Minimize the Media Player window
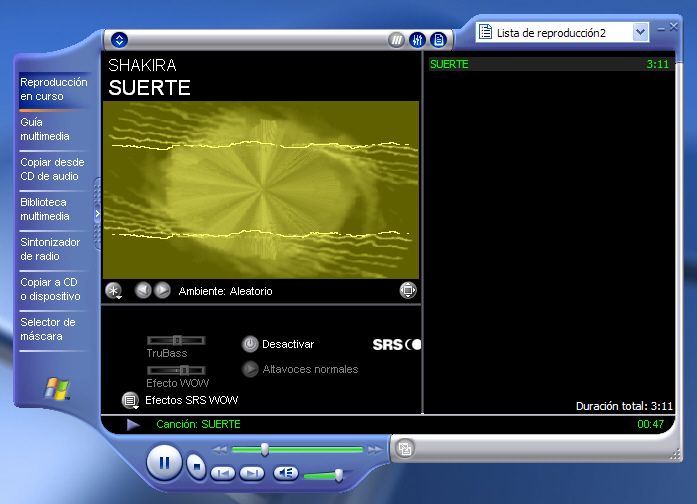 (x=661, y=28)
